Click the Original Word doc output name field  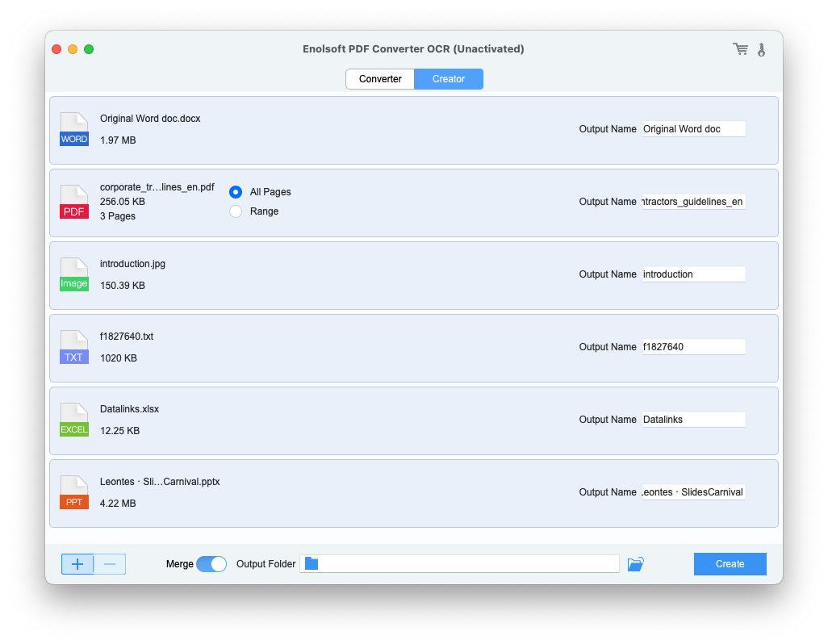click(693, 129)
